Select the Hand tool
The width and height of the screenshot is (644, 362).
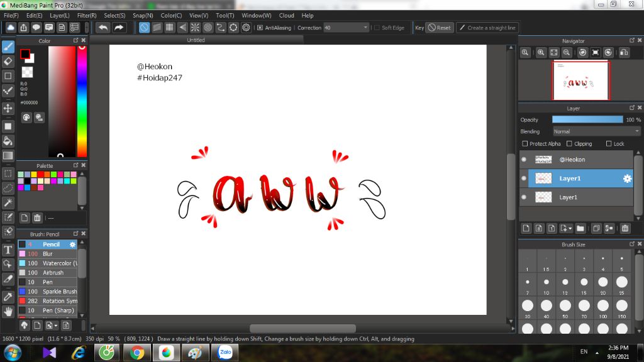coord(8,312)
